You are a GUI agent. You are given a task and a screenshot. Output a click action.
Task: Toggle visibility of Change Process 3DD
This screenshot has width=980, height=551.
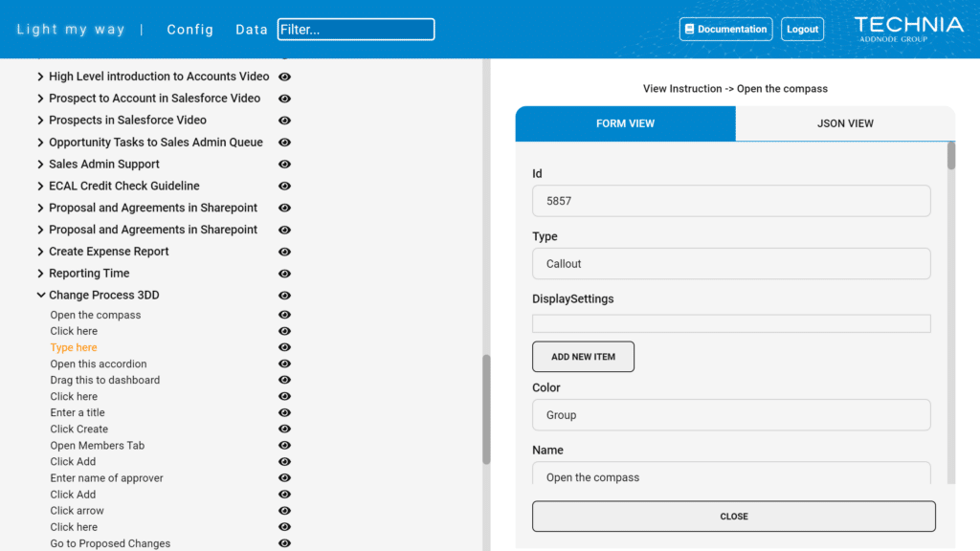284,296
